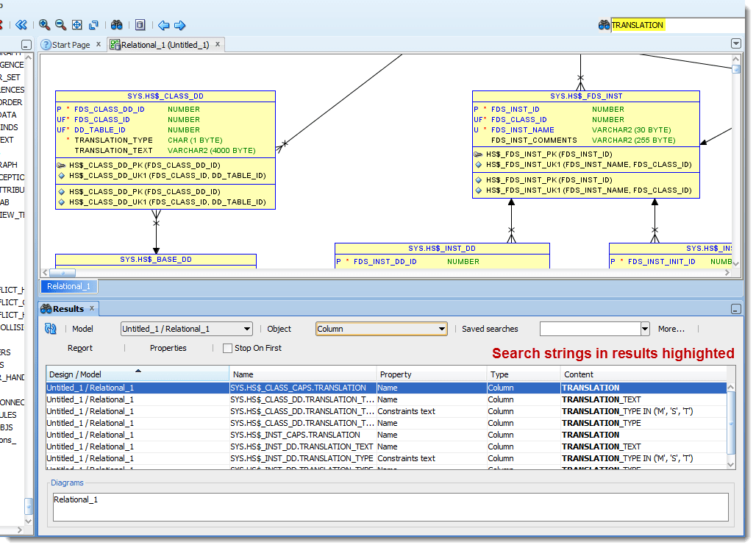Click the binoculars Find icon in toolbar
756x548 pixels.
tap(116, 25)
